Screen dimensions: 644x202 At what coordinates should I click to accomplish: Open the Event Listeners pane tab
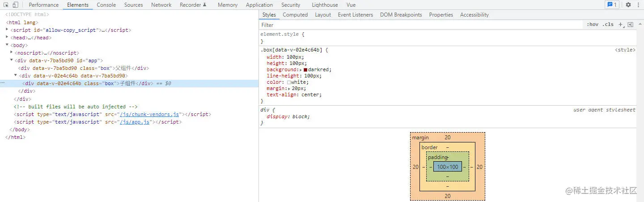pyautogui.click(x=356, y=15)
